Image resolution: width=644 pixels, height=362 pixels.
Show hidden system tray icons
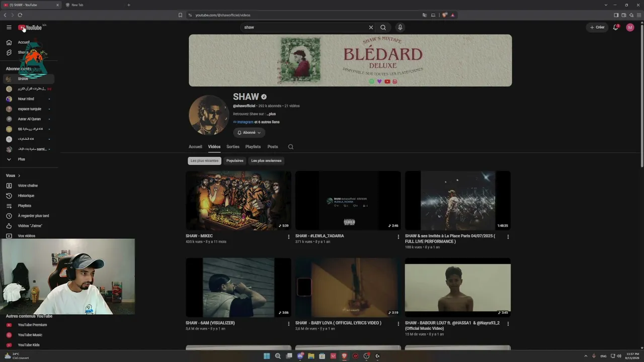(x=586, y=356)
